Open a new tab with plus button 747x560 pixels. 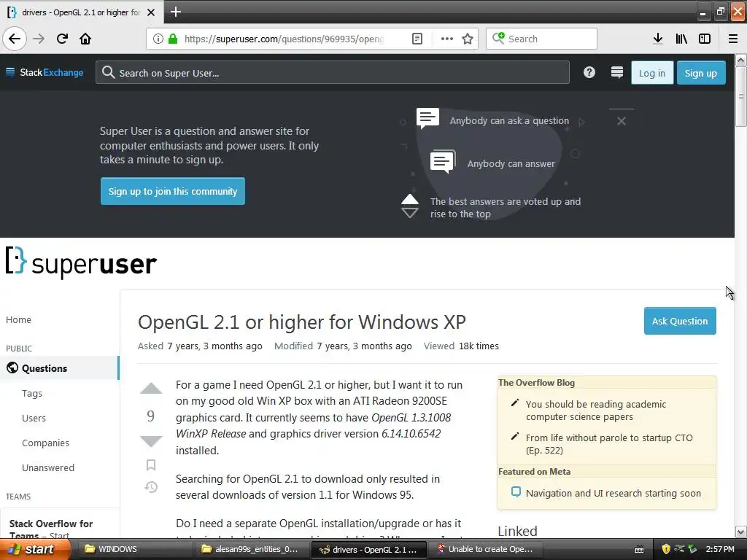175,12
